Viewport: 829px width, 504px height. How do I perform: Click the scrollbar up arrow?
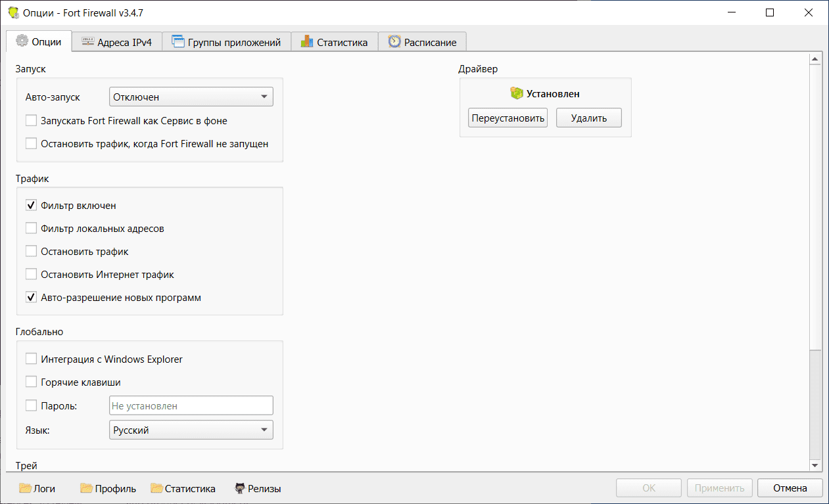[815, 59]
